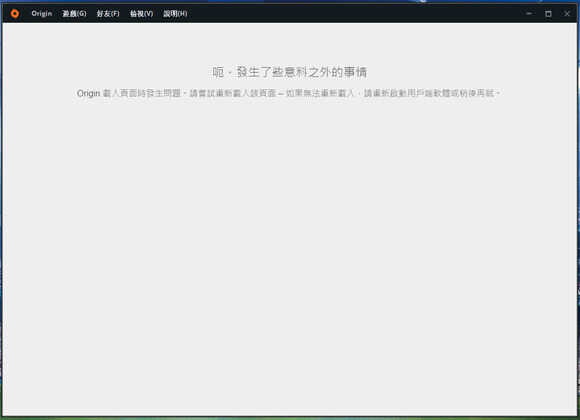
Task: Open the 檢視(V) menu
Action: pyautogui.click(x=141, y=14)
